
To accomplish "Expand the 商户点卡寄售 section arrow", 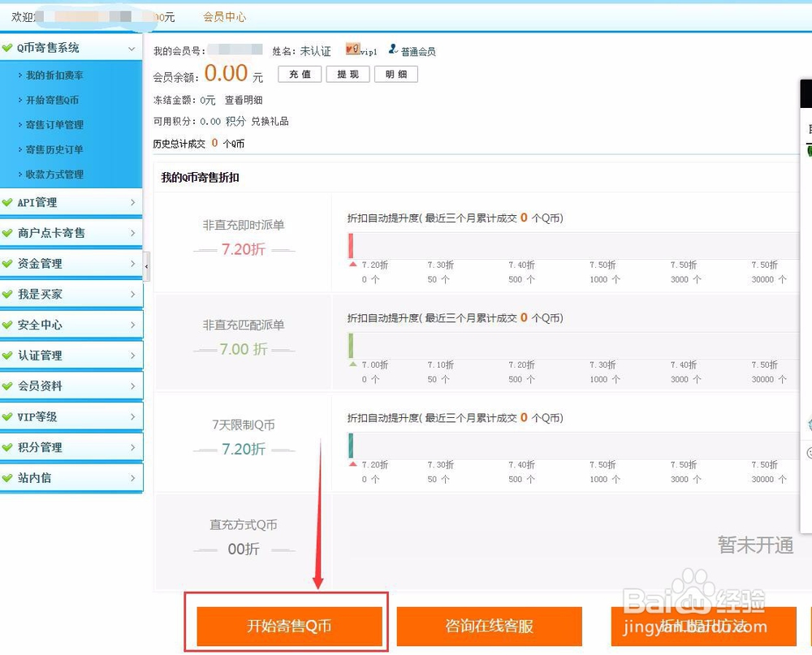I will pyautogui.click(x=132, y=233).
